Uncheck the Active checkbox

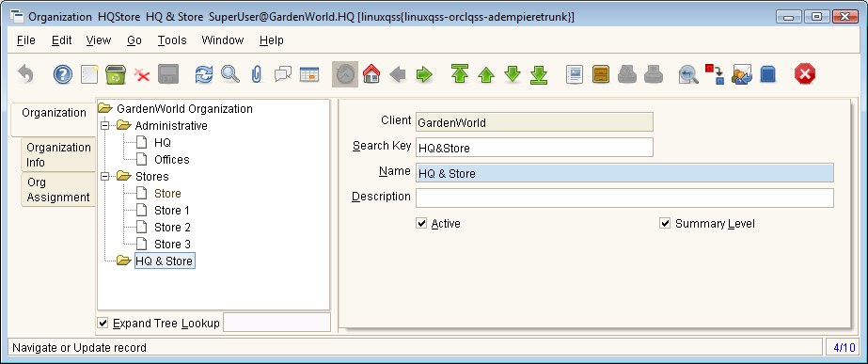click(x=422, y=223)
